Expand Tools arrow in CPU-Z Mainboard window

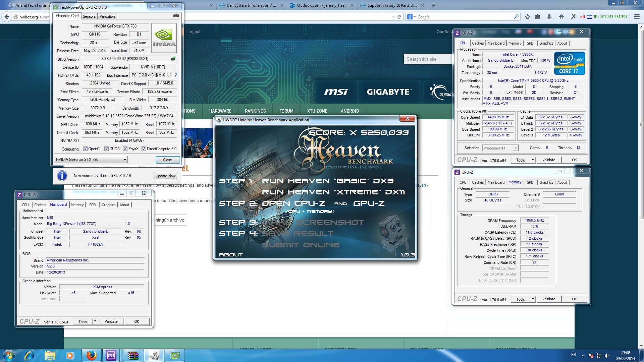[95, 321]
